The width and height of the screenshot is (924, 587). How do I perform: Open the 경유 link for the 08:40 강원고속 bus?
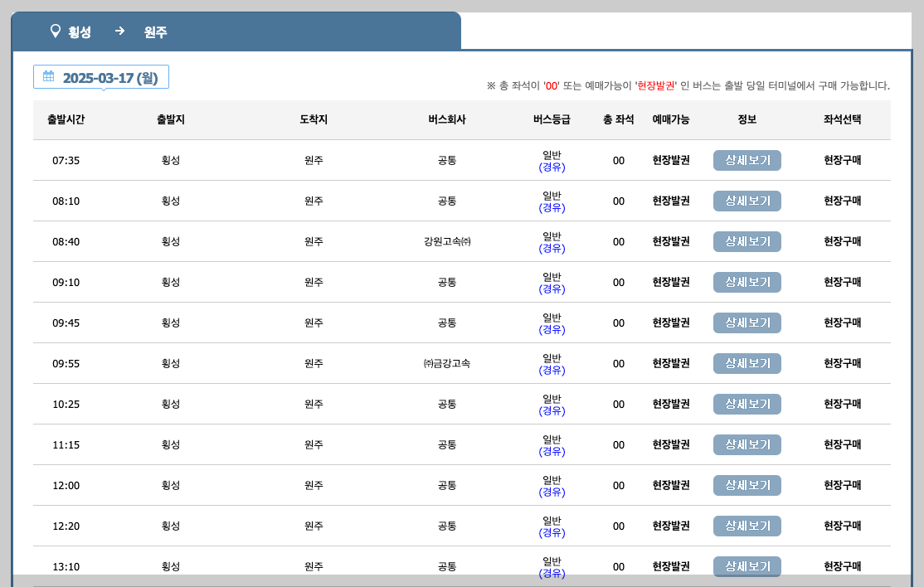pyautogui.click(x=552, y=247)
